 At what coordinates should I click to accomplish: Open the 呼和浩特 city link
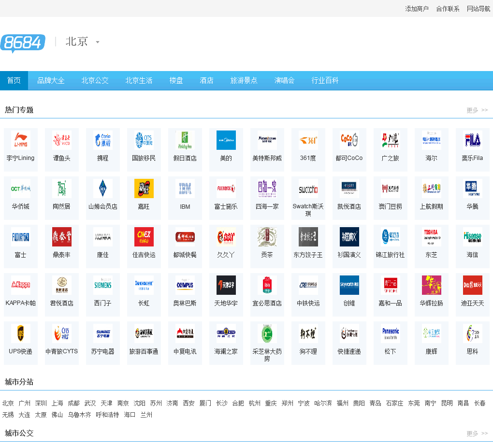click(107, 415)
